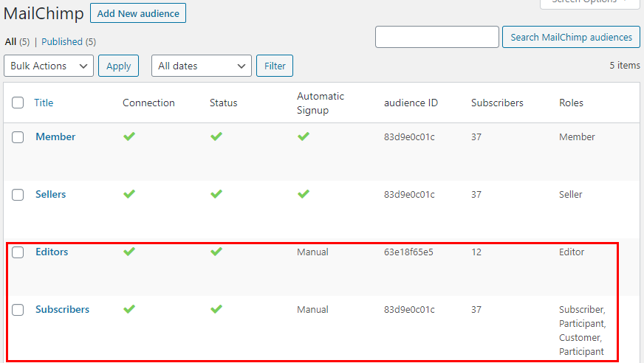
Task: Click subscriber count 37 in Sellers row
Action: (x=476, y=195)
